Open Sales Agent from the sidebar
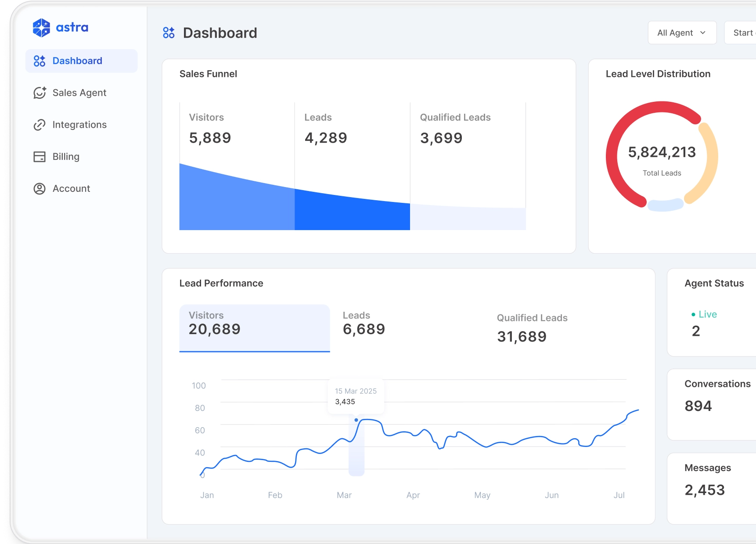 coord(79,93)
